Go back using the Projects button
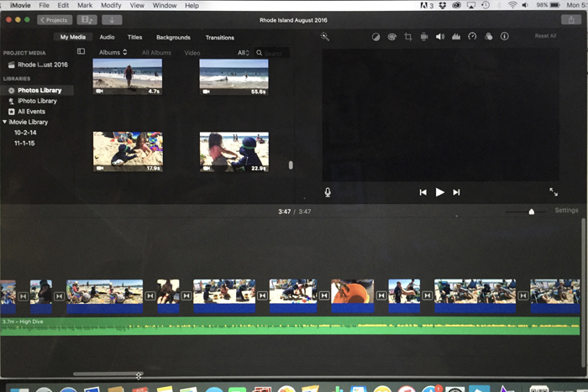 55,19
